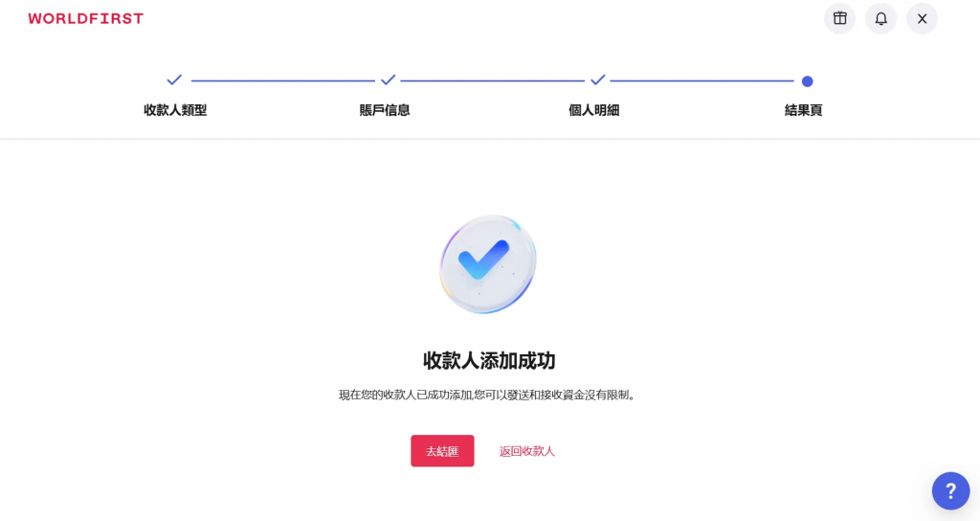
Task: Select the 收款人類型 step label
Action: (x=175, y=110)
